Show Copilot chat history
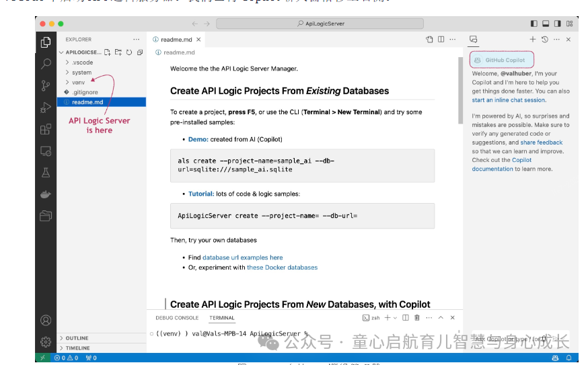 (x=545, y=40)
